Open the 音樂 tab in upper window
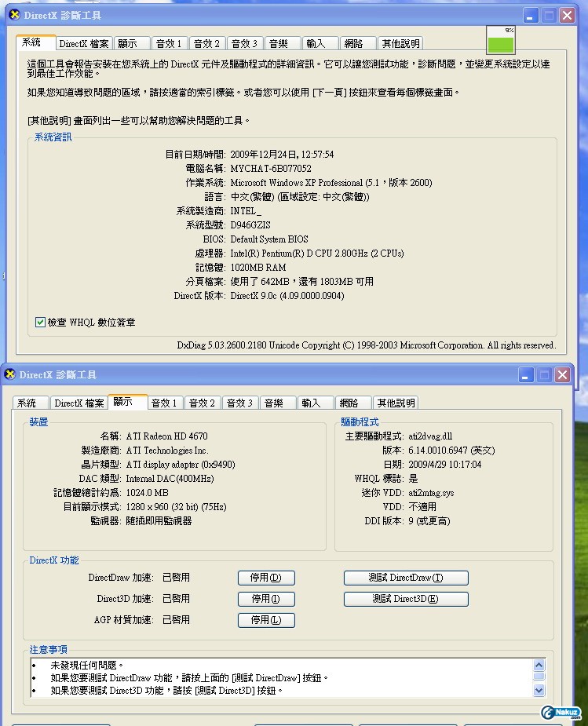The width and height of the screenshot is (588, 726). click(x=283, y=43)
